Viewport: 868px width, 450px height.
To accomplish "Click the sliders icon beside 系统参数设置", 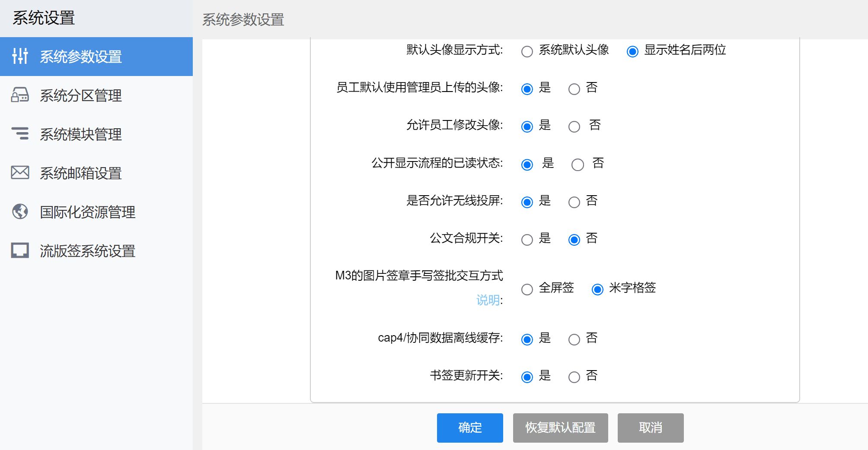I will 20,56.
